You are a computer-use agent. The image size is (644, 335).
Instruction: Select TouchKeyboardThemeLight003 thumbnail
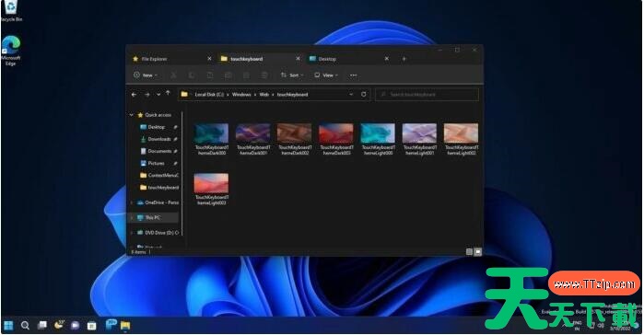tap(212, 183)
